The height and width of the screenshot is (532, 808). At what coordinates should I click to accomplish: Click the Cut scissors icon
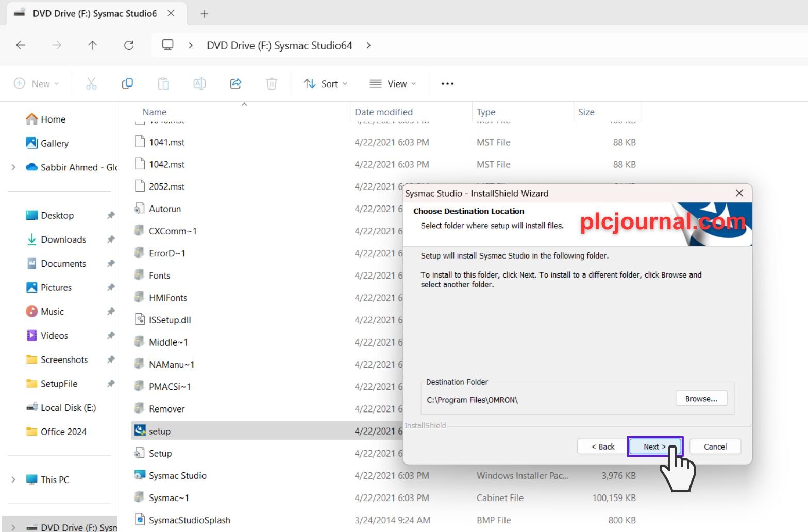[x=91, y=83]
